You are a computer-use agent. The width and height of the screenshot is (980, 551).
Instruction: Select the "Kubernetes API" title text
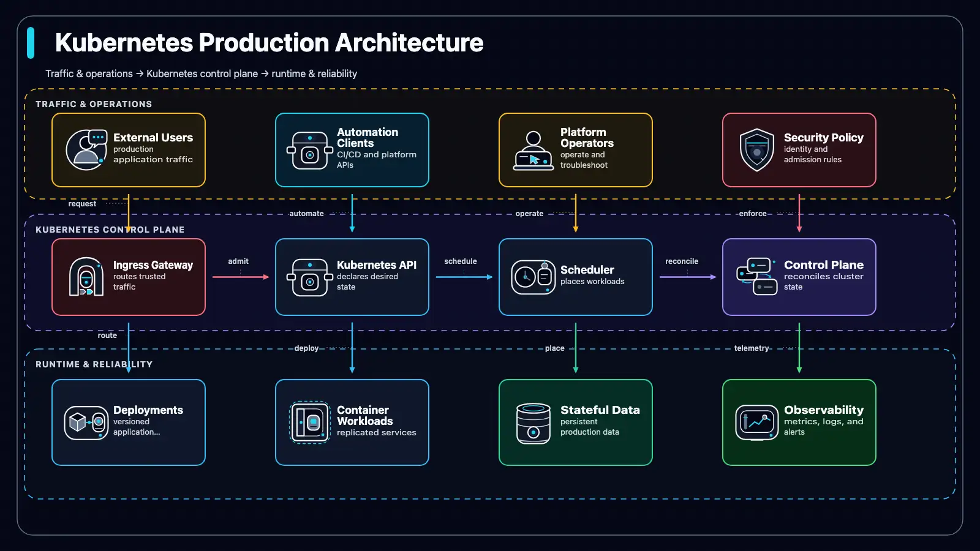[x=377, y=265]
